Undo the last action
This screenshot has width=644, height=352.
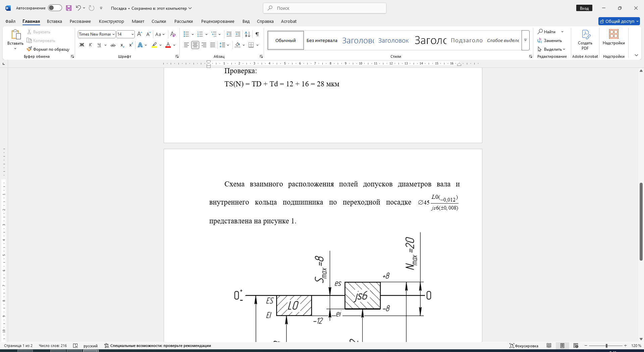[x=78, y=8]
